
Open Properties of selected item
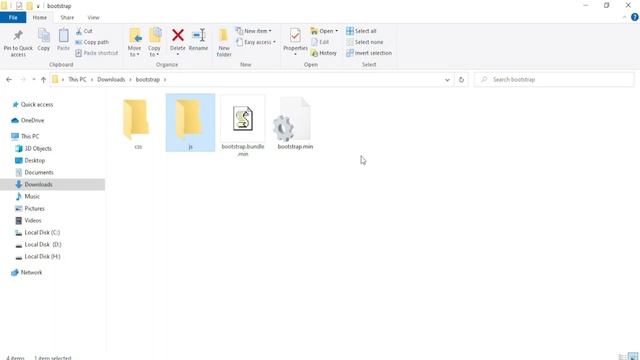tap(295, 42)
